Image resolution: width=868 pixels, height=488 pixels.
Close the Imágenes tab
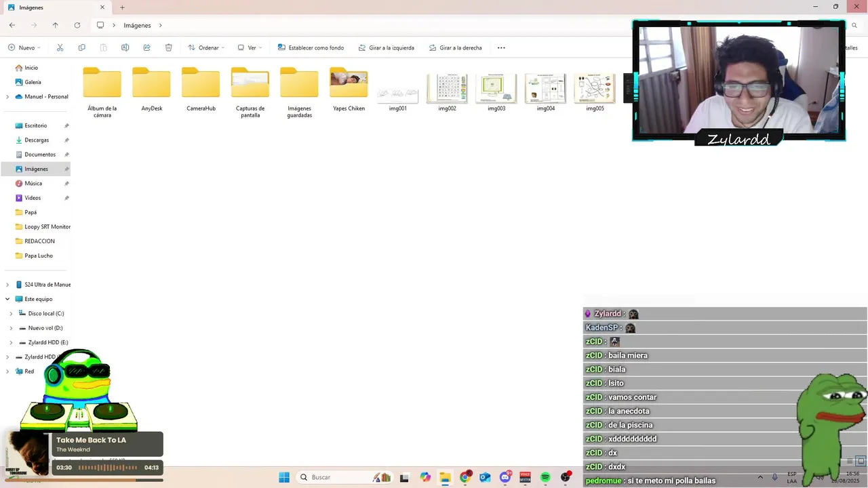[102, 7]
